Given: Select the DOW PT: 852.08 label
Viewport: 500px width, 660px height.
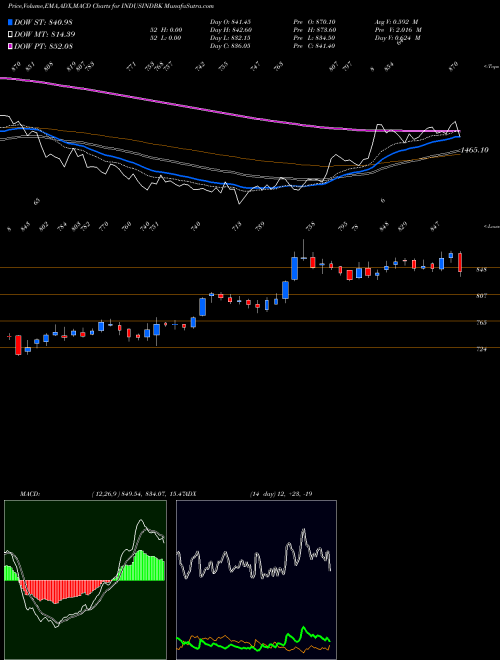Looking at the screenshot, I should pos(43,46).
